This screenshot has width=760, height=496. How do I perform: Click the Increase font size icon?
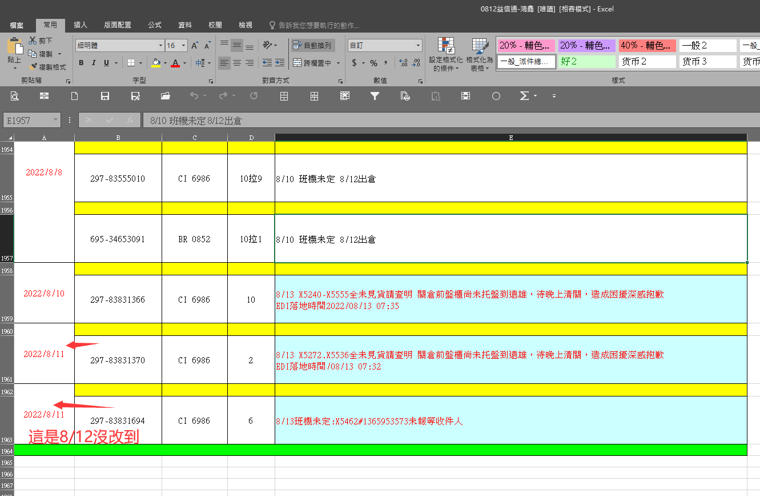coord(196,46)
